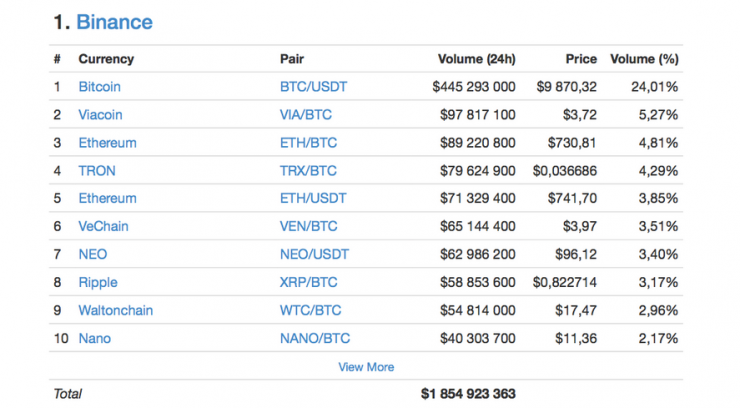The image size is (740, 408).
Task: Select the 3,17% volume share
Action: tap(658, 283)
